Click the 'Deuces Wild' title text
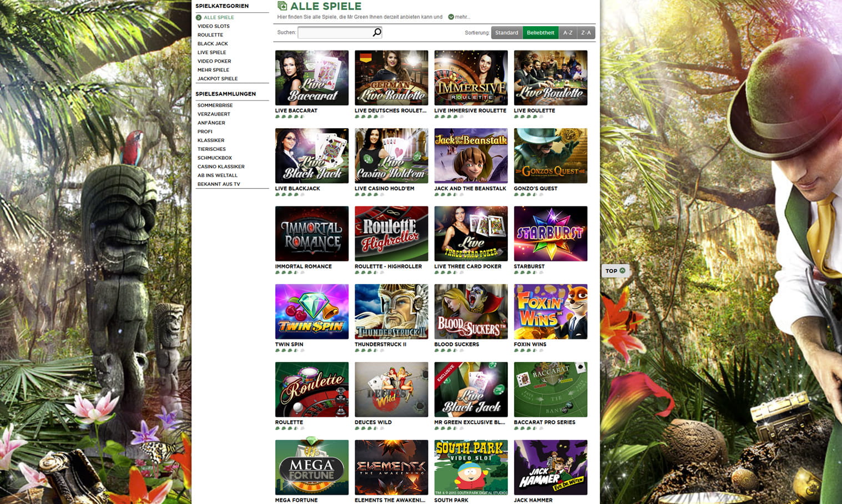Screen dimensions: 842x504 373,422
